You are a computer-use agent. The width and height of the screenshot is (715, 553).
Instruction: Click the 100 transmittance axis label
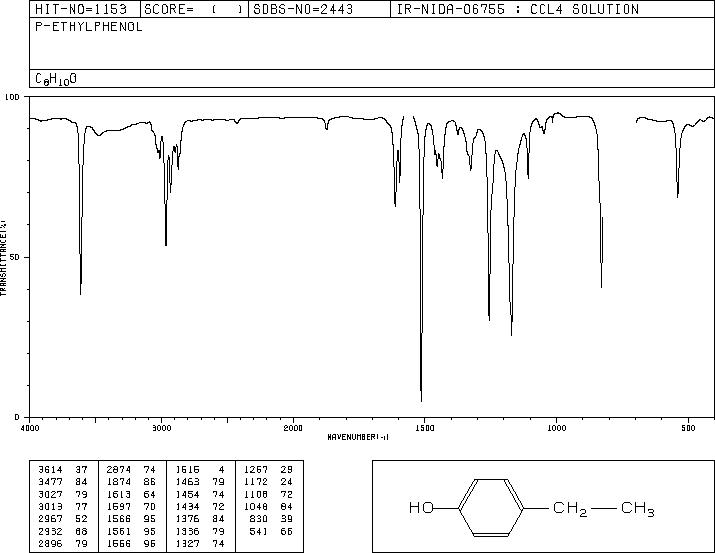point(12,97)
